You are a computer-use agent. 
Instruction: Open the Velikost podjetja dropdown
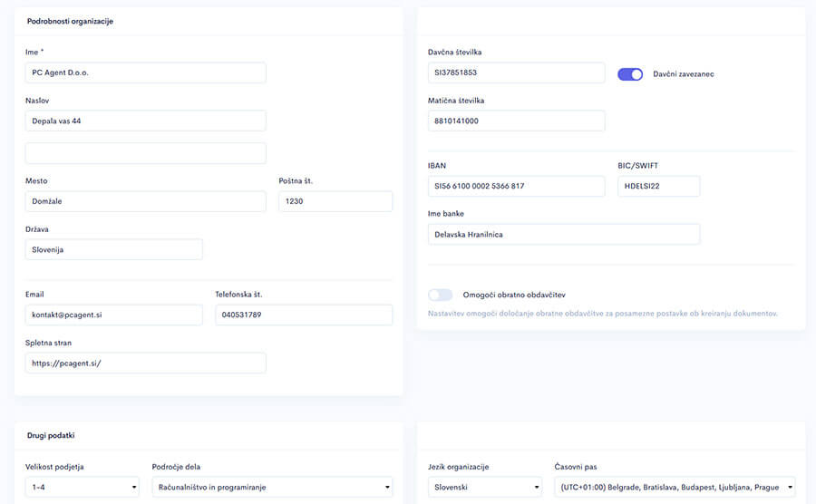[x=82, y=487]
